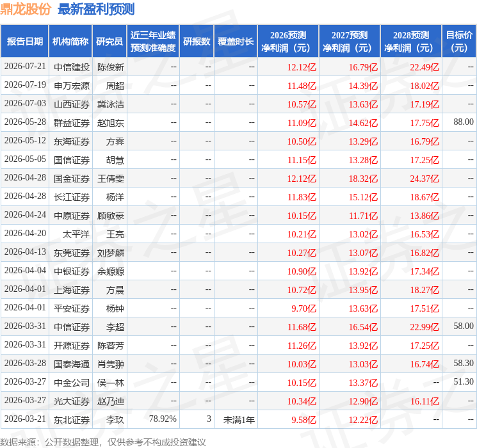Click the 覆盖时长 column header
The width and height of the screenshot is (477, 448).
click(x=236, y=42)
